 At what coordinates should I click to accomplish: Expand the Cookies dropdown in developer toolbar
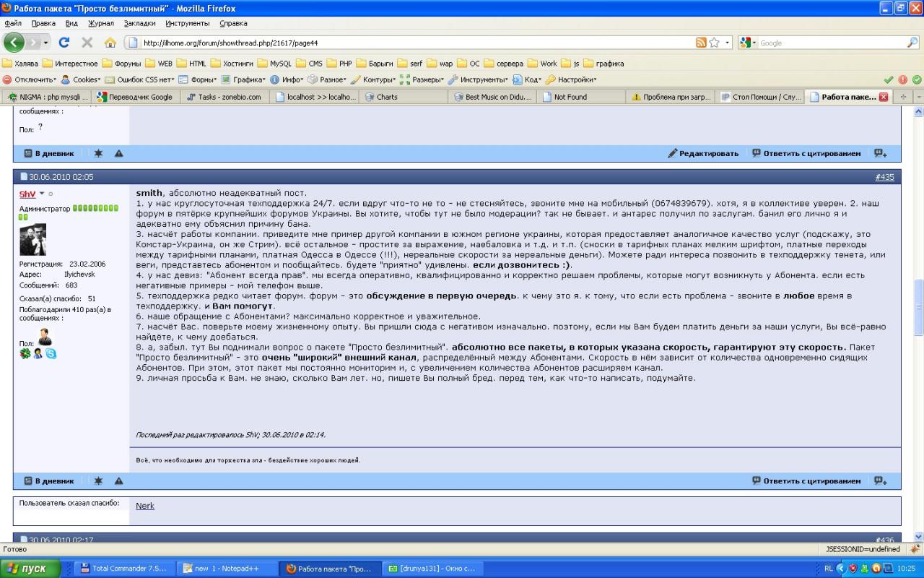81,79
